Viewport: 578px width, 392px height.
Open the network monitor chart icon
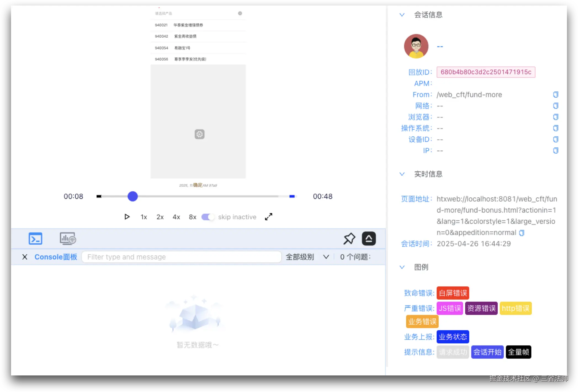tap(68, 239)
